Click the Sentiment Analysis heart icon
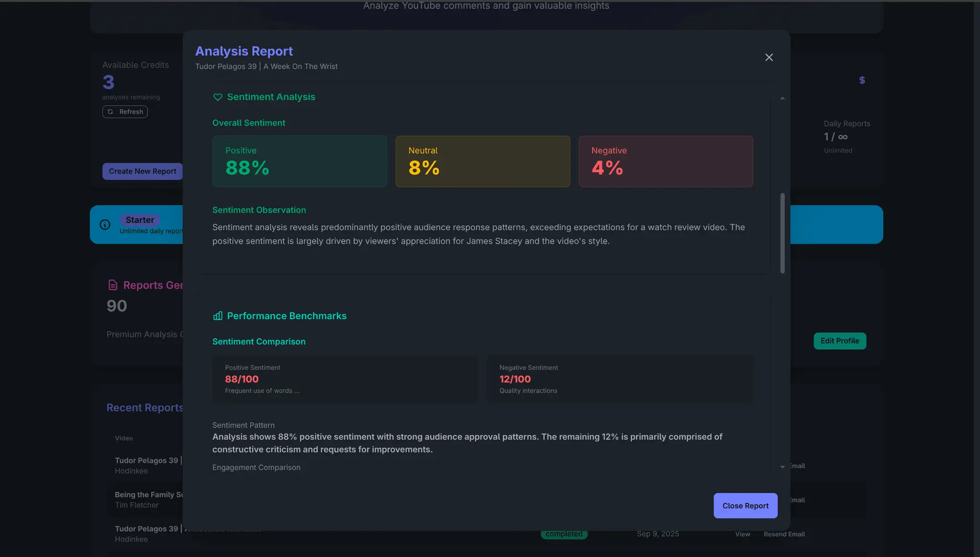Viewport: 980px width, 557px height. tap(218, 97)
